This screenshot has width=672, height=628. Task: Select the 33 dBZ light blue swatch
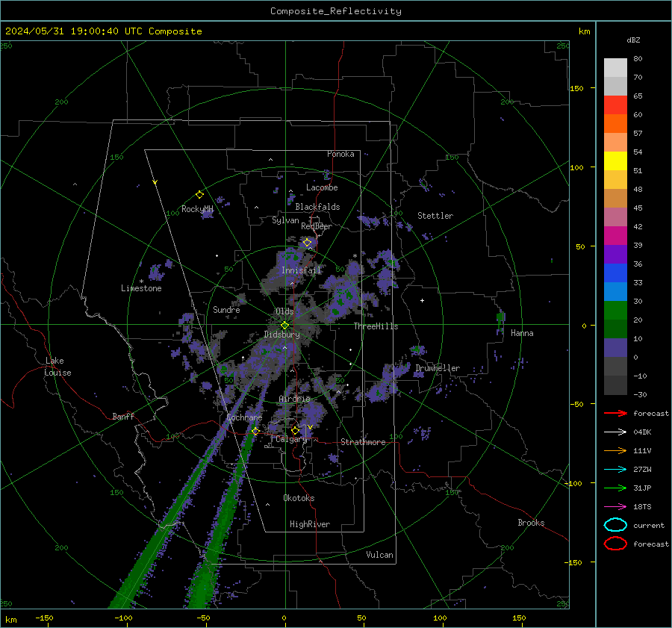(615, 291)
